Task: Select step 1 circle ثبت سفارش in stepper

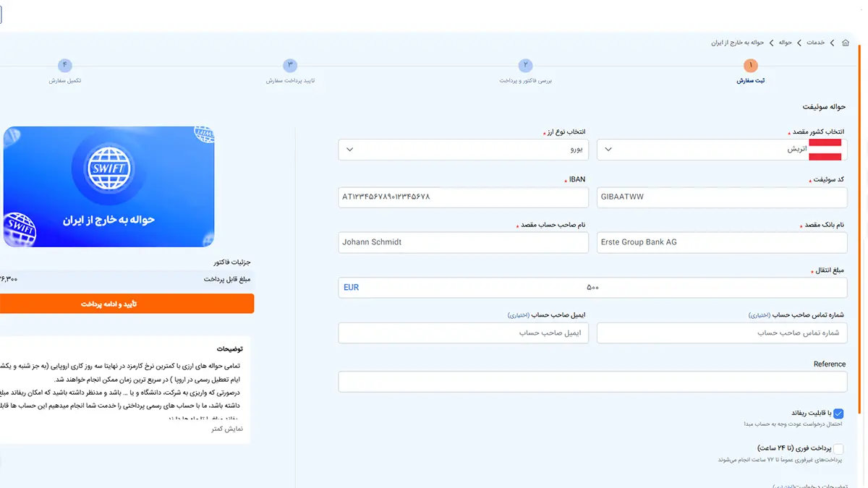Action: click(x=749, y=66)
